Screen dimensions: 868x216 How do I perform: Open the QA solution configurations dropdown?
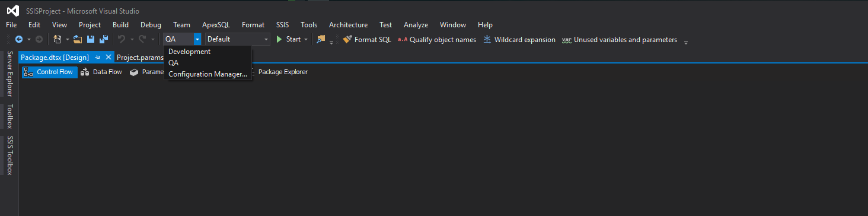(183, 39)
